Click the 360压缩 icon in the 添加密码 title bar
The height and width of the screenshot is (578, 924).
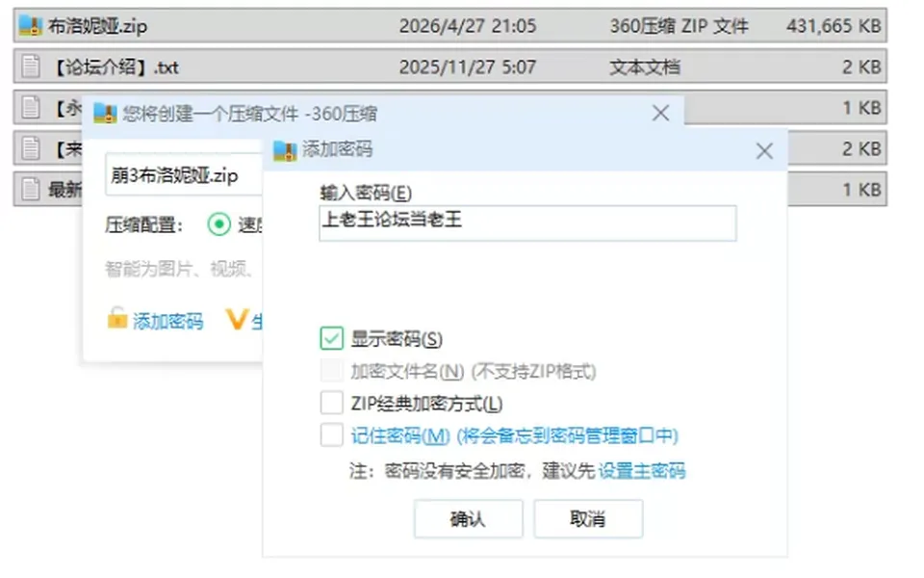(x=285, y=150)
